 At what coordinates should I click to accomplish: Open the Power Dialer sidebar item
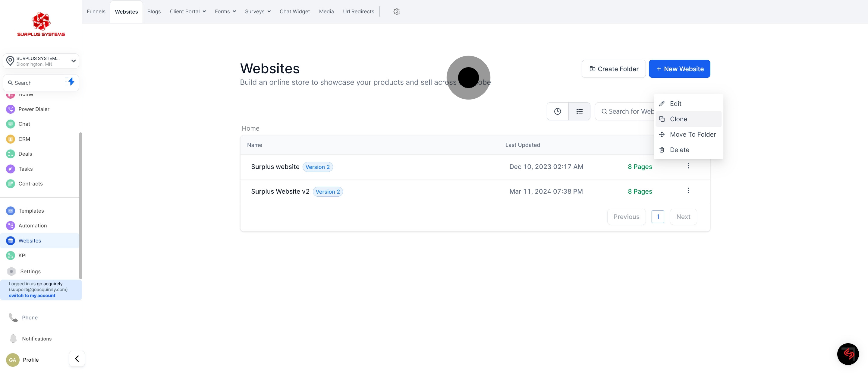tap(34, 109)
